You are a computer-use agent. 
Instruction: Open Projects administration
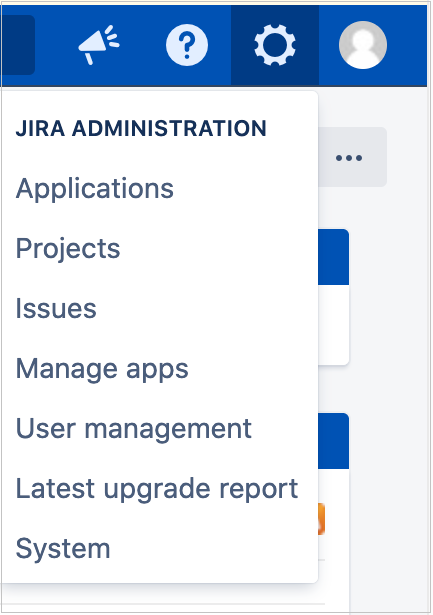(68, 249)
